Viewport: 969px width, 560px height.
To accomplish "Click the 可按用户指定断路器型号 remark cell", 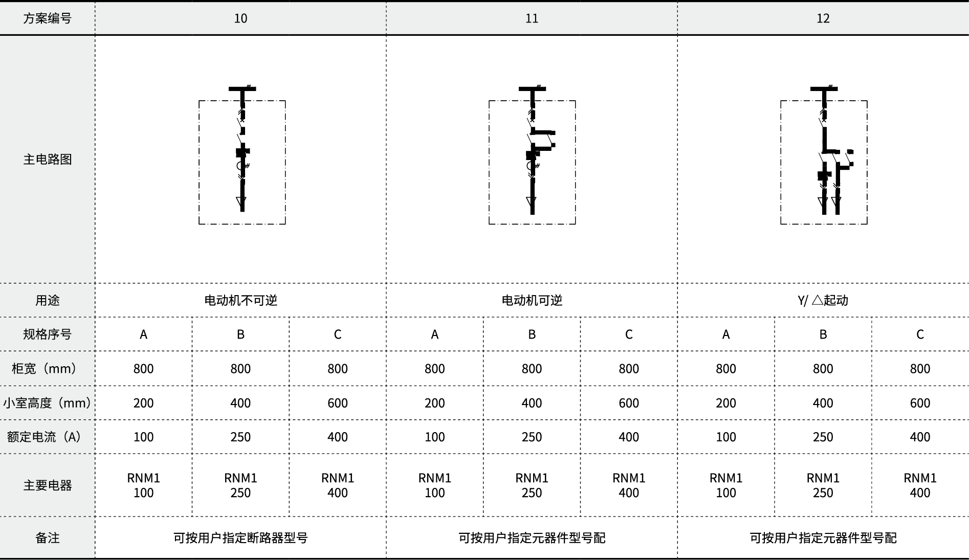I will [x=240, y=538].
